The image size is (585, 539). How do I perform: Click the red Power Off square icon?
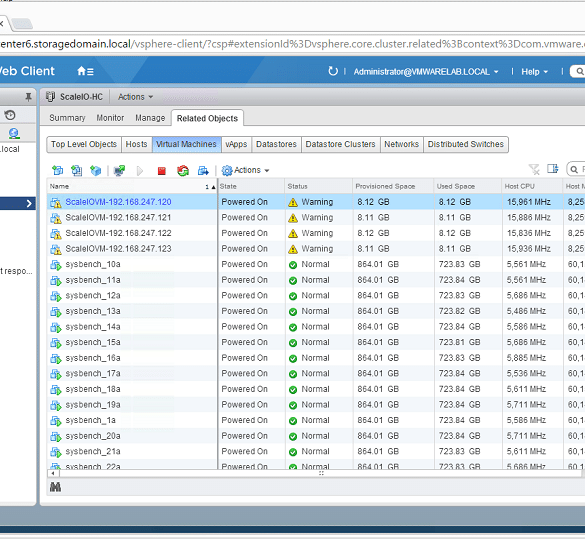[x=162, y=171]
